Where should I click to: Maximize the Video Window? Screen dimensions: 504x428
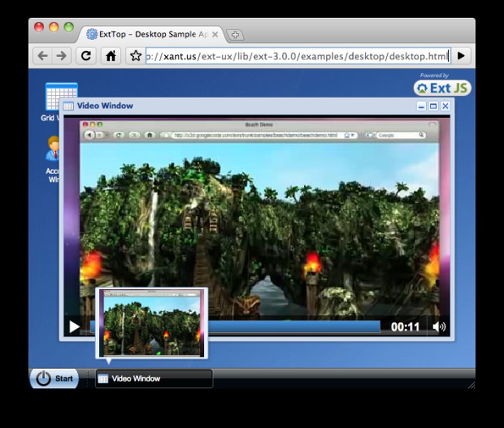[x=433, y=106]
